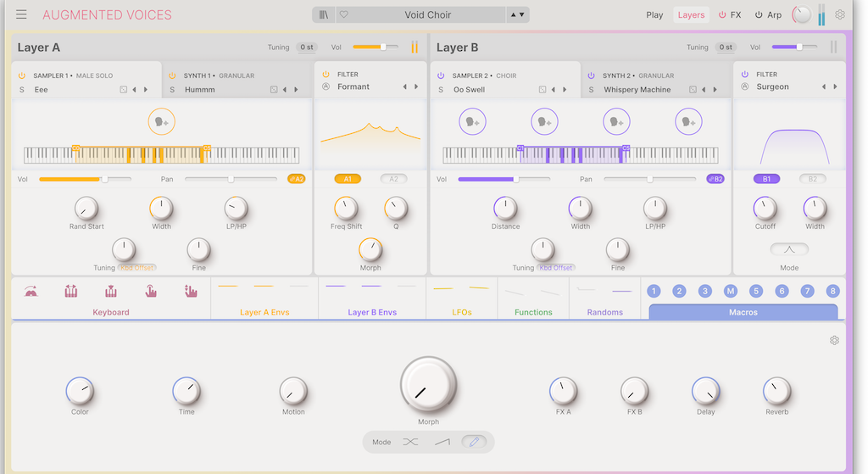Select next sample for Eee
The height and width of the screenshot is (474, 868).
coord(146,90)
